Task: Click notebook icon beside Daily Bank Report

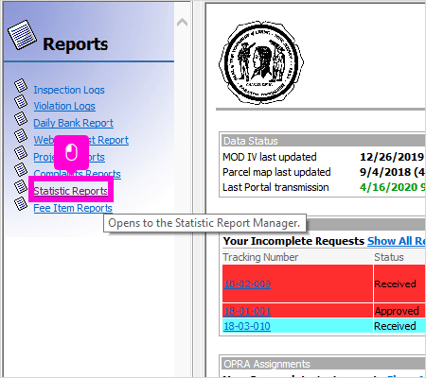Action: point(21,119)
